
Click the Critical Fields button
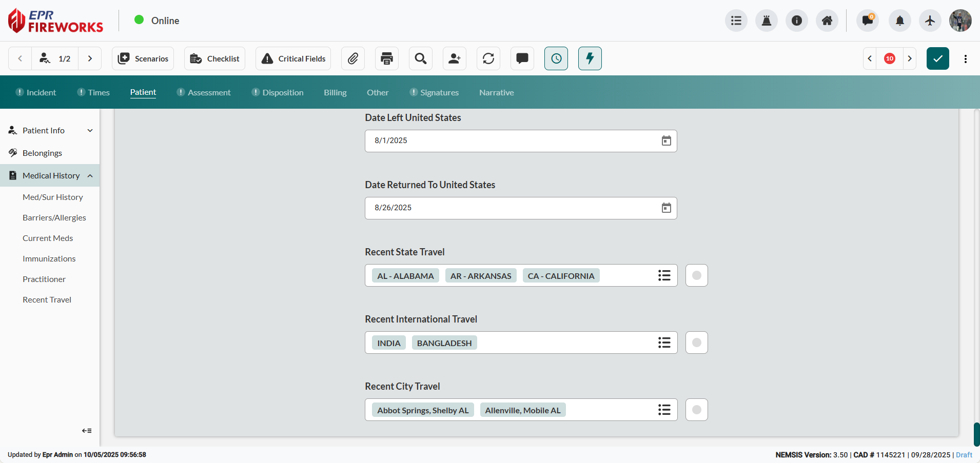click(x=293, y=58)
